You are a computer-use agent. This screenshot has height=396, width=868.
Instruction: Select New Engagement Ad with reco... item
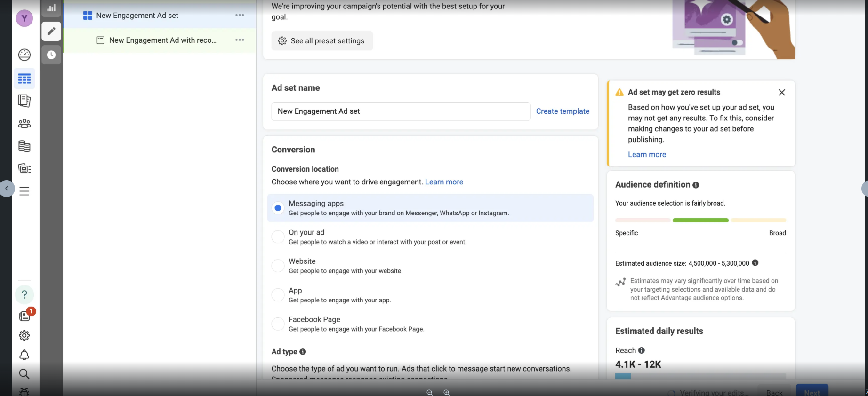162,40
